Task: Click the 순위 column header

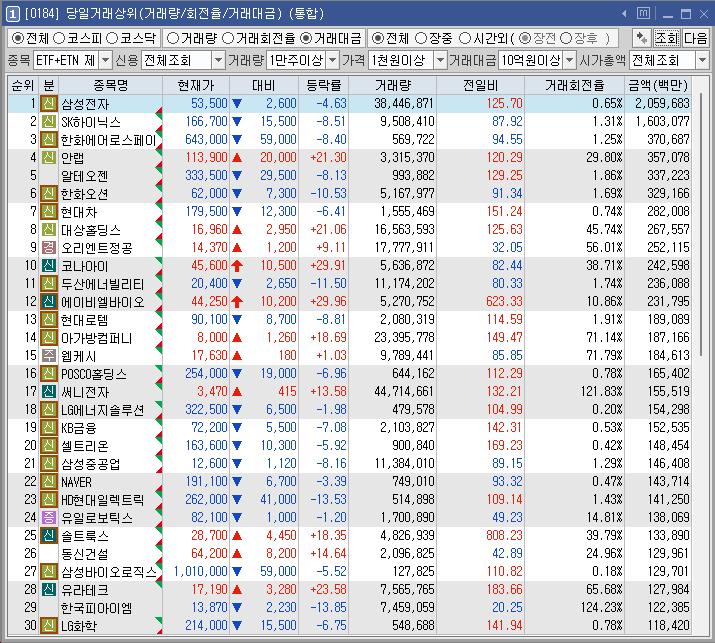Action: tap(23, 85)
